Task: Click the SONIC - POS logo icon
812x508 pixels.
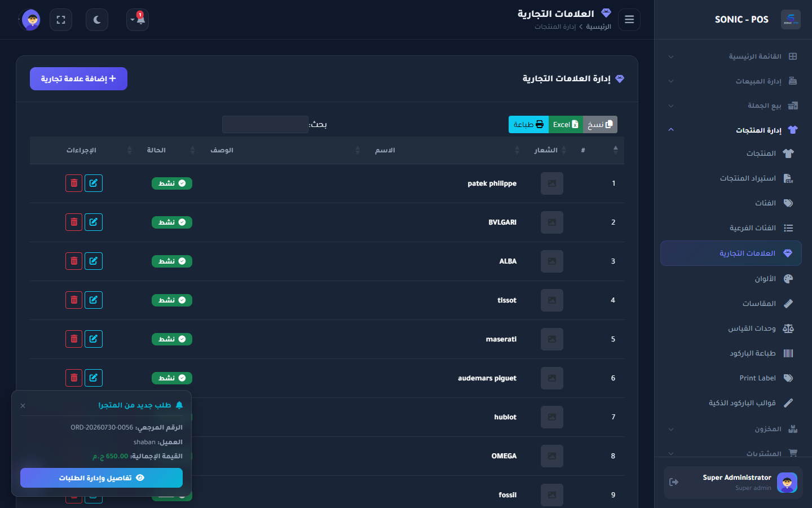Action: [x=791, y=19]
